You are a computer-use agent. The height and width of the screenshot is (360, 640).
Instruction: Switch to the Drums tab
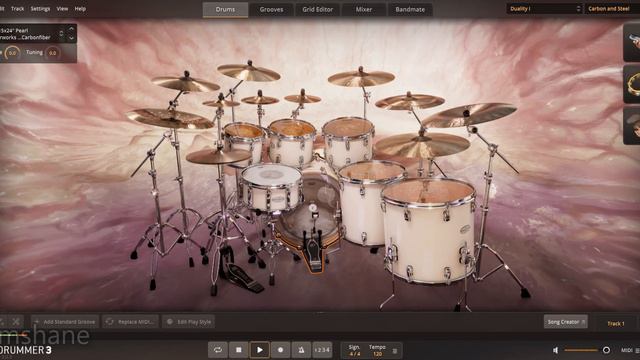[x=225, y=9]
